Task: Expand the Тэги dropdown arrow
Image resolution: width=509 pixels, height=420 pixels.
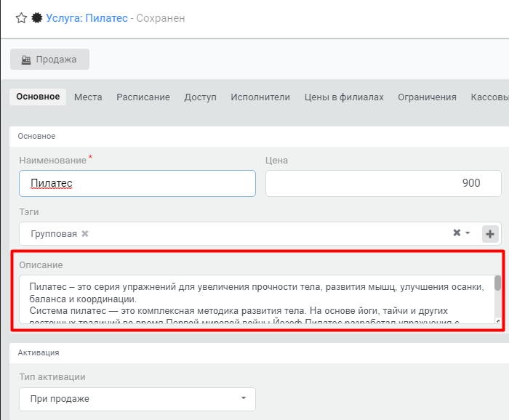Action: click(468, 233)
